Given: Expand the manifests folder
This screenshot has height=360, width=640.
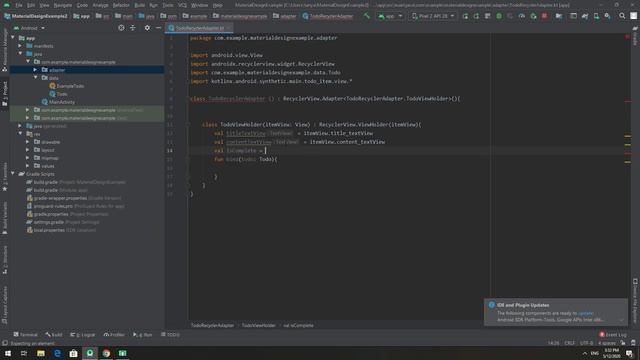Looking at the screenshot, I should click(x=20, y=46).
